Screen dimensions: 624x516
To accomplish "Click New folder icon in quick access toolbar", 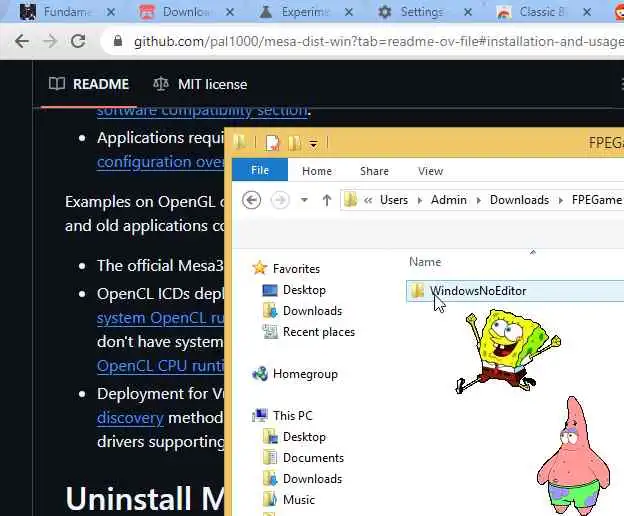I will 295,143.
